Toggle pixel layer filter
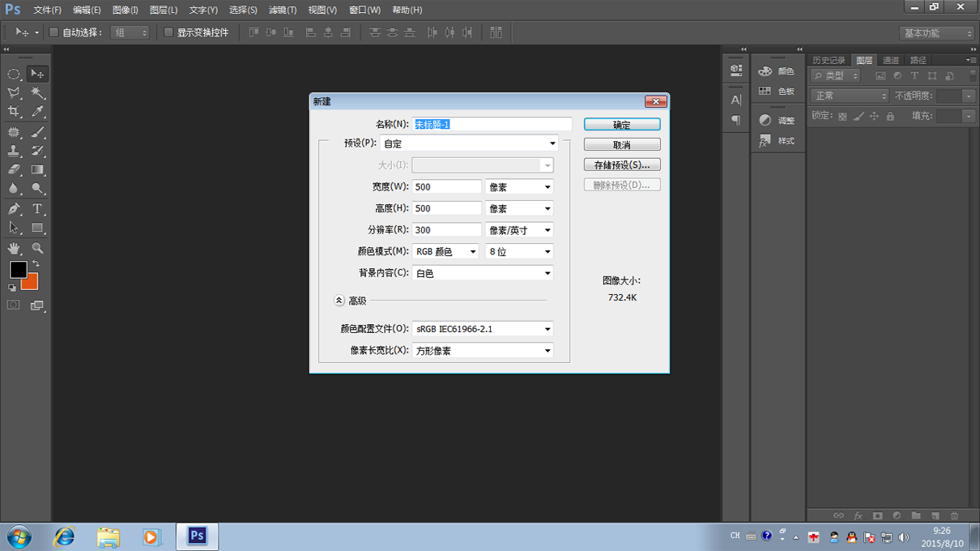 pyautogui.click(x=880, y=75)
